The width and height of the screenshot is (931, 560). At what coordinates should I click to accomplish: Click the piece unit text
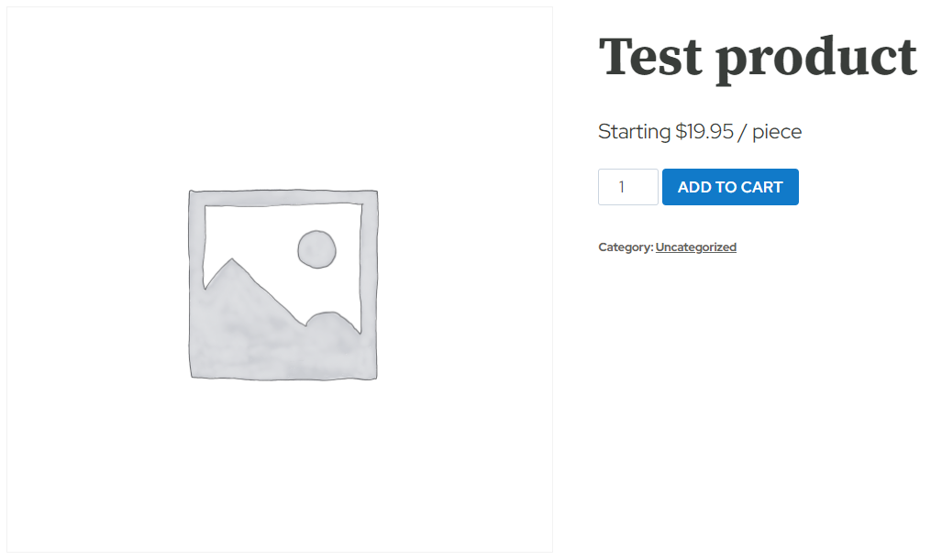click(777, 133)
